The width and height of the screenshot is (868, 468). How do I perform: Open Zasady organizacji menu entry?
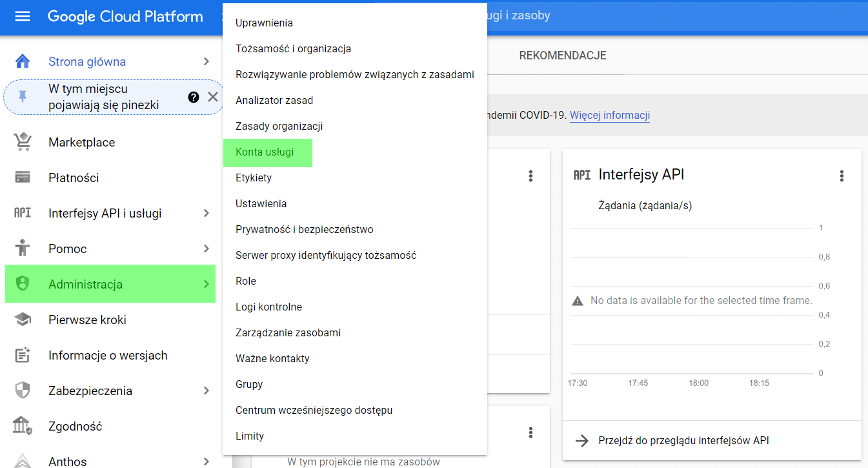pos(355,126)
